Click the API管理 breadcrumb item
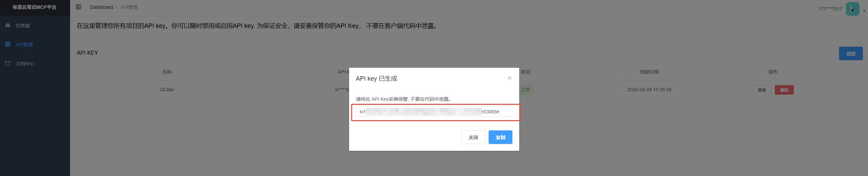The image size is (868, 176). pos(129,7)
